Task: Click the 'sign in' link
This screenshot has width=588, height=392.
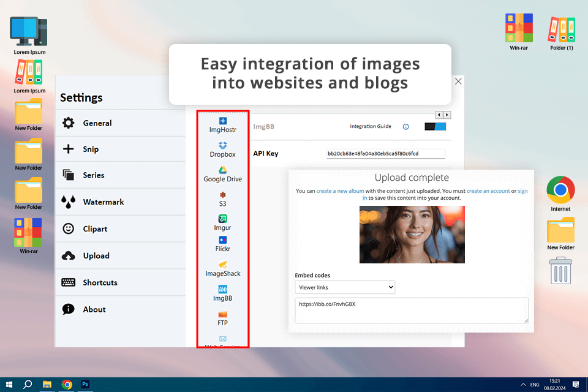Action: point(522,191)
